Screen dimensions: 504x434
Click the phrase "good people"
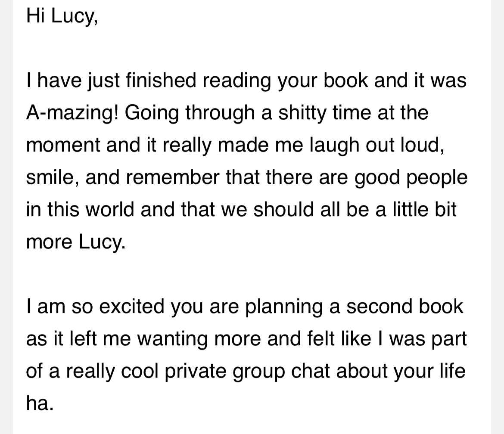pos(411,177)
